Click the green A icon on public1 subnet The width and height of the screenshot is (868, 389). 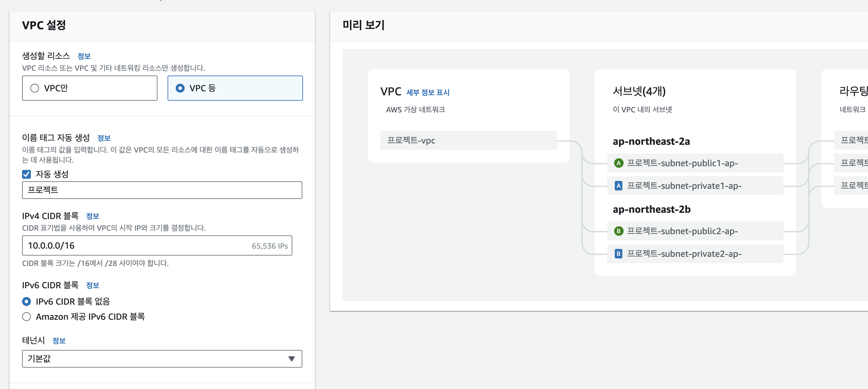[x=618, y=163]
